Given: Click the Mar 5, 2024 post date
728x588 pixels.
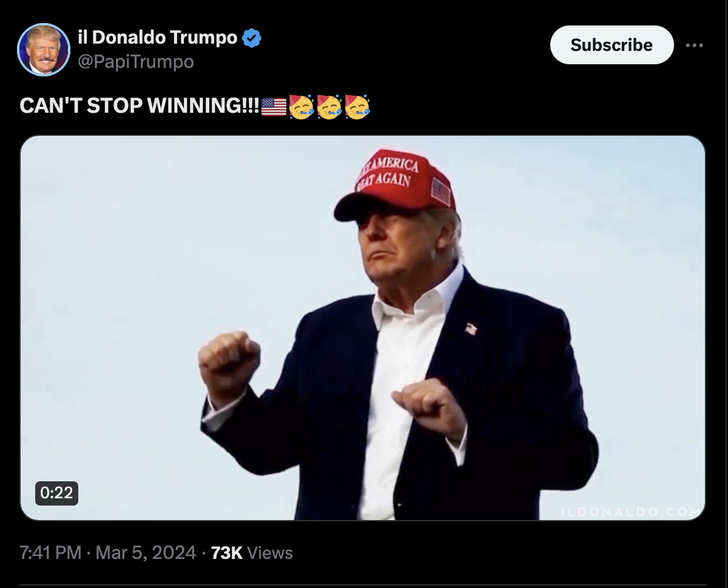Looking at the screenshot, I should [146, 553].
